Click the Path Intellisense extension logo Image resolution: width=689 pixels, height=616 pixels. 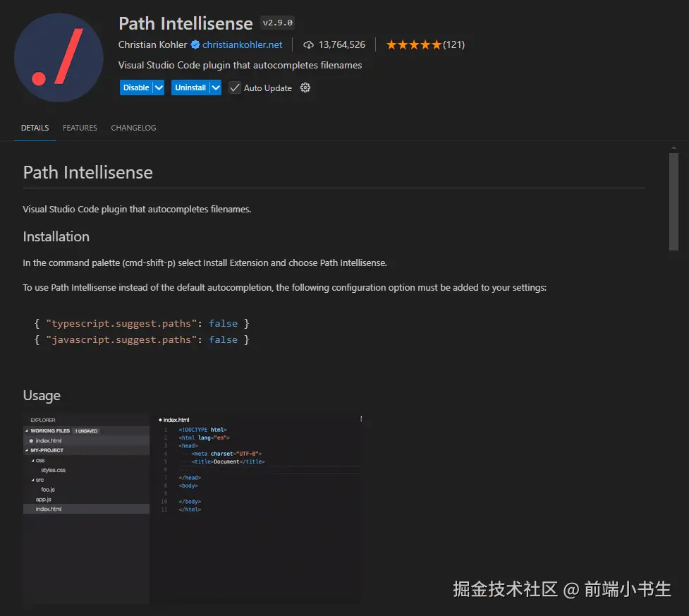click(x=59, y=58)
